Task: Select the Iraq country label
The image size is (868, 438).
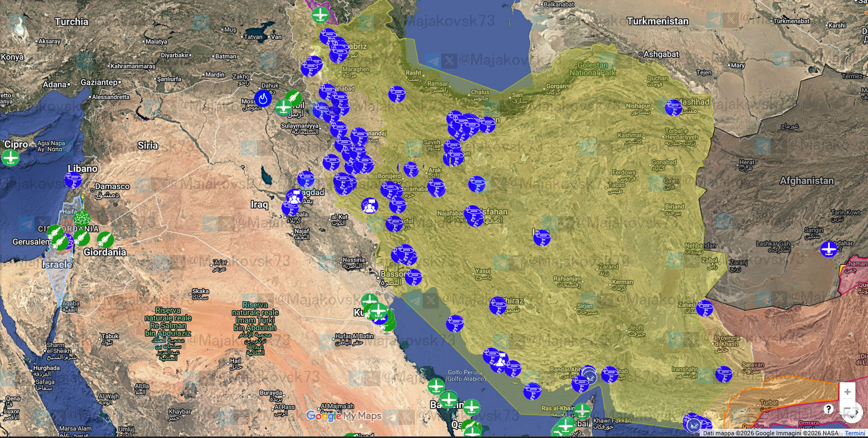Action: pos(260,204)
